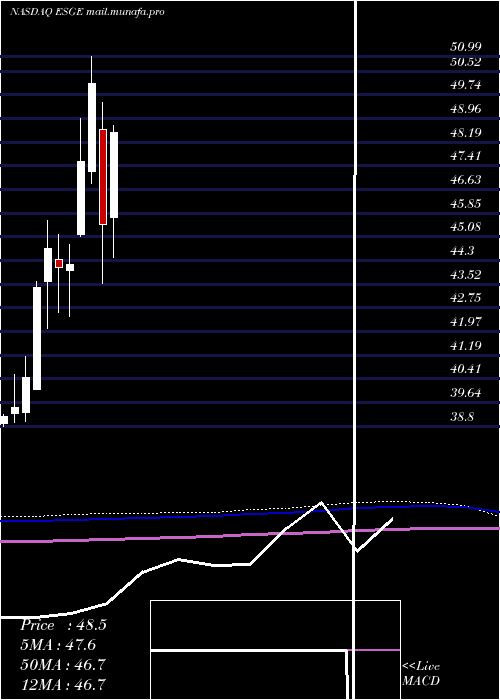Select the 38.8 price axis label
500x700 pixels.
click(462, 417)
